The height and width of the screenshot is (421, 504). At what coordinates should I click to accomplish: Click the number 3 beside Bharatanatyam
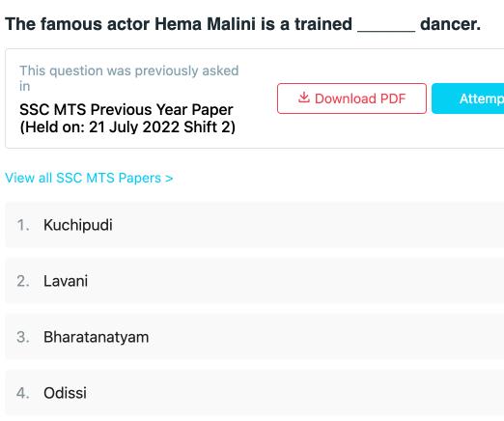(23, 337)
